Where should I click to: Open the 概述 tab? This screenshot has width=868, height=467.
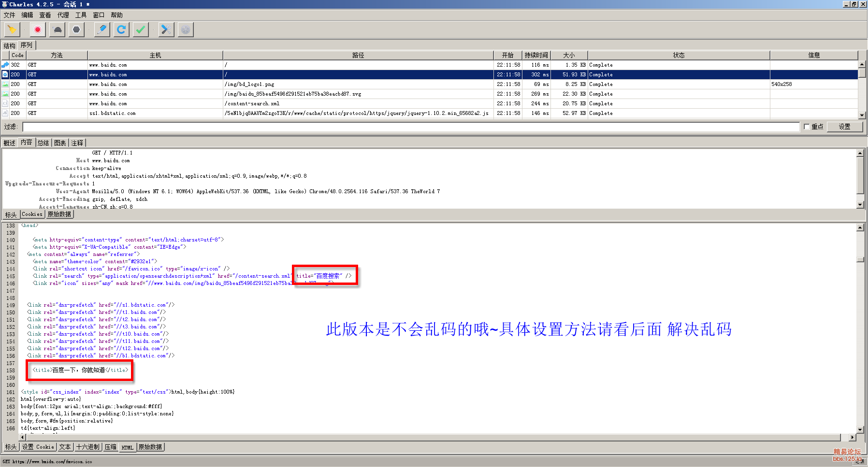point(9,143)
